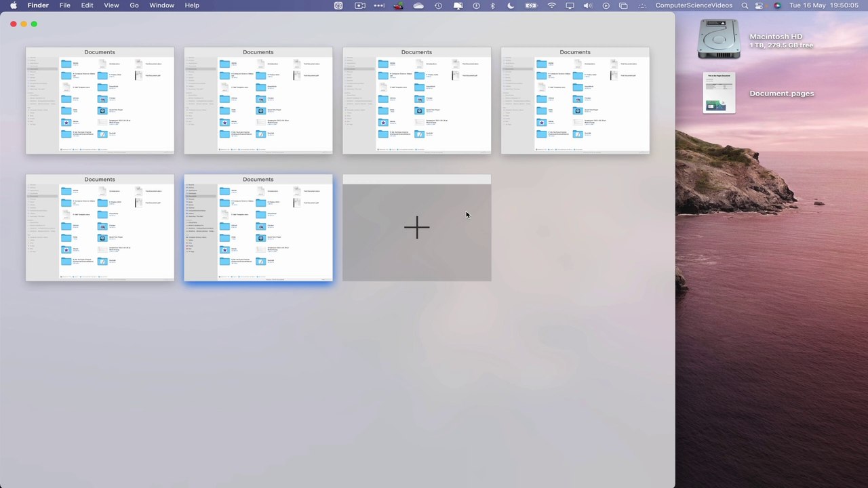Click the green full screen window button
Screen dimensions: 868x488
(x=34, y=24)
